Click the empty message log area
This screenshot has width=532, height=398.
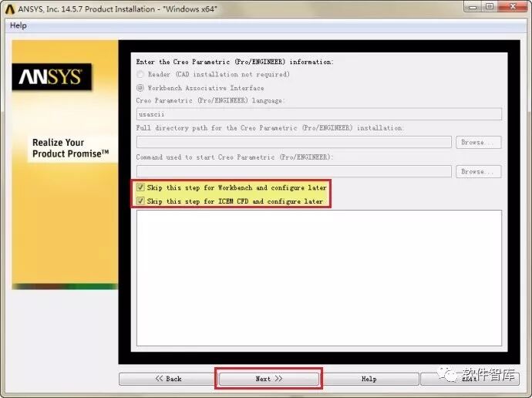coord(319,278)
